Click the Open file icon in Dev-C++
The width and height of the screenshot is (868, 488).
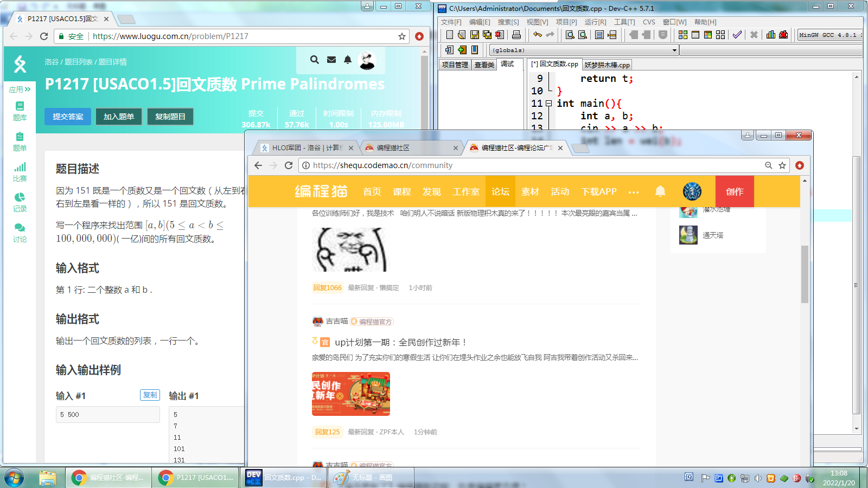[x=462, y=35]
